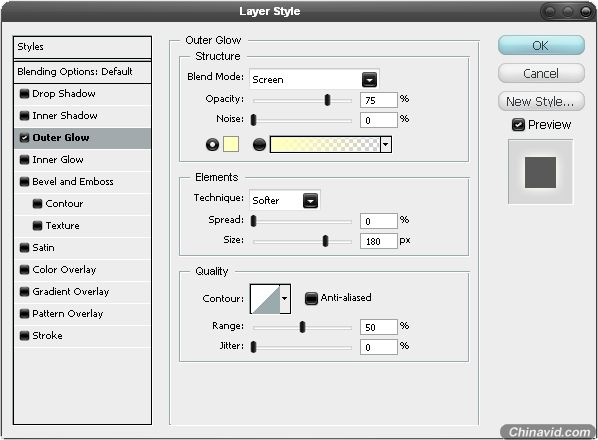Confirm with the OK button
This screenshot has width=598, height=440.
[541, 45]
